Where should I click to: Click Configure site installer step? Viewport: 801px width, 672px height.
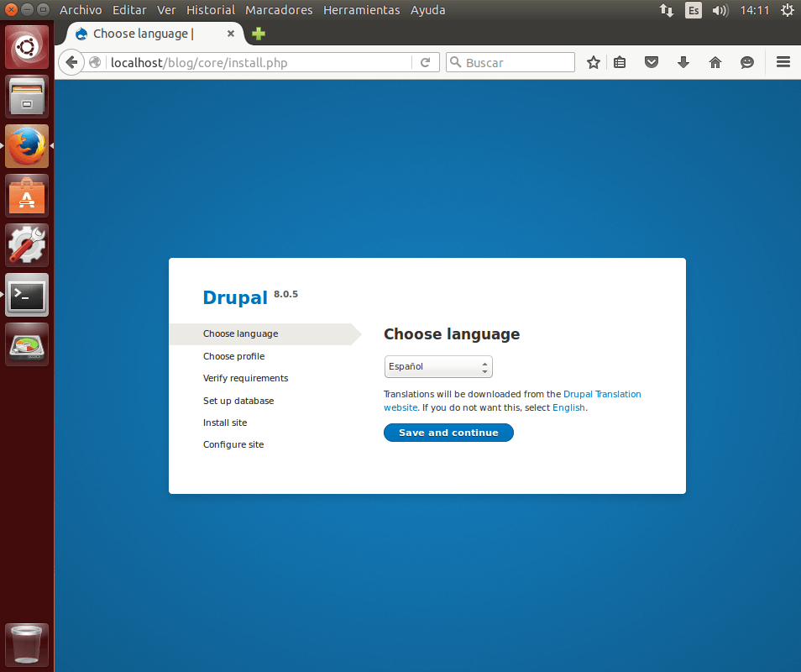click(233, 444)
